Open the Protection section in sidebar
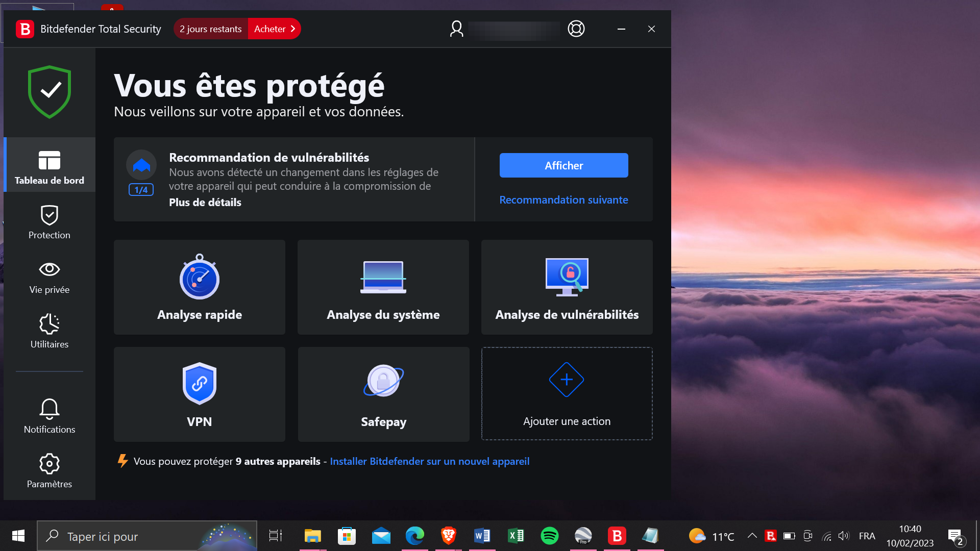The height and width of the screenshot is (551, 980). [49, 222]
